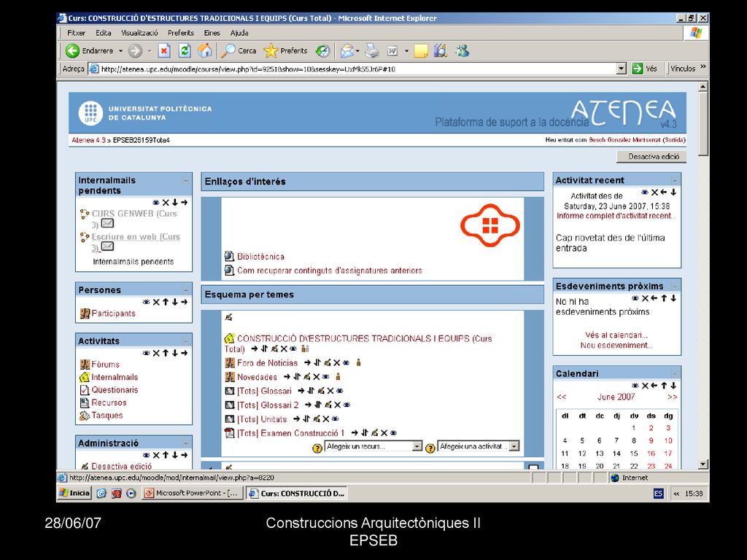Hide Novedades using its eye icon
Screen dimensions: 747x560
pos(326,377)
